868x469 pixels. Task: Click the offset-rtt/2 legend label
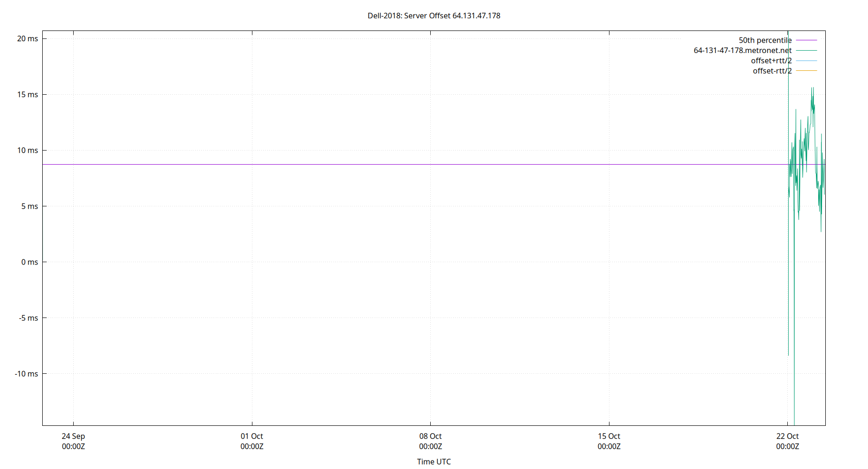(x=772, y=71)
